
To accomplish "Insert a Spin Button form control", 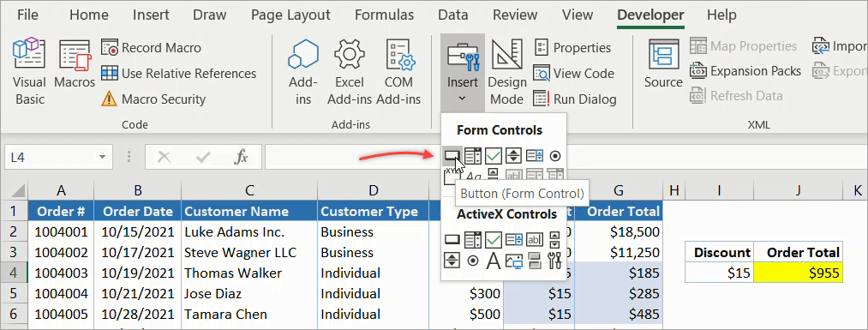I will [x=514, y=156].
